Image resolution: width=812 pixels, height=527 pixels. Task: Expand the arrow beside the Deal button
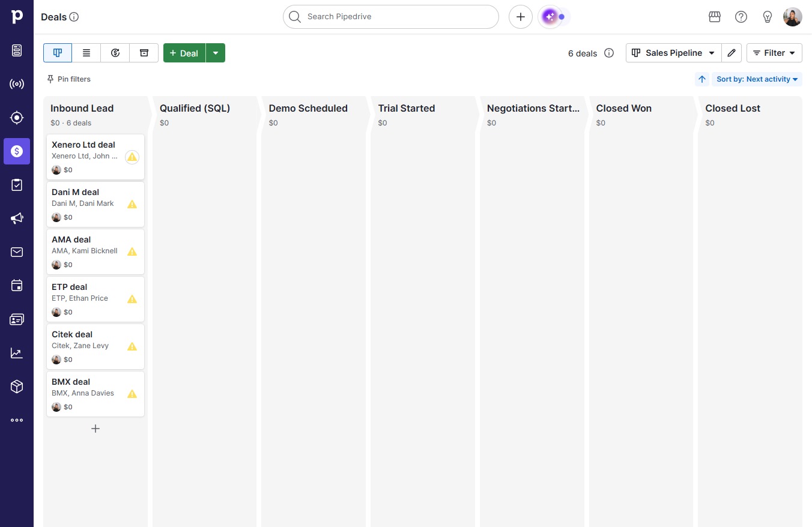click(x=216, y=53)
